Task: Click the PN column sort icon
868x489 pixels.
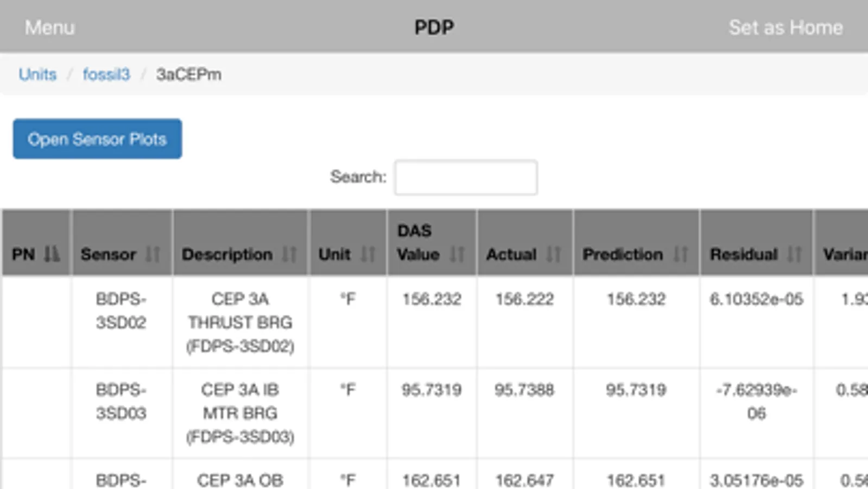Action: coord(52,254)
